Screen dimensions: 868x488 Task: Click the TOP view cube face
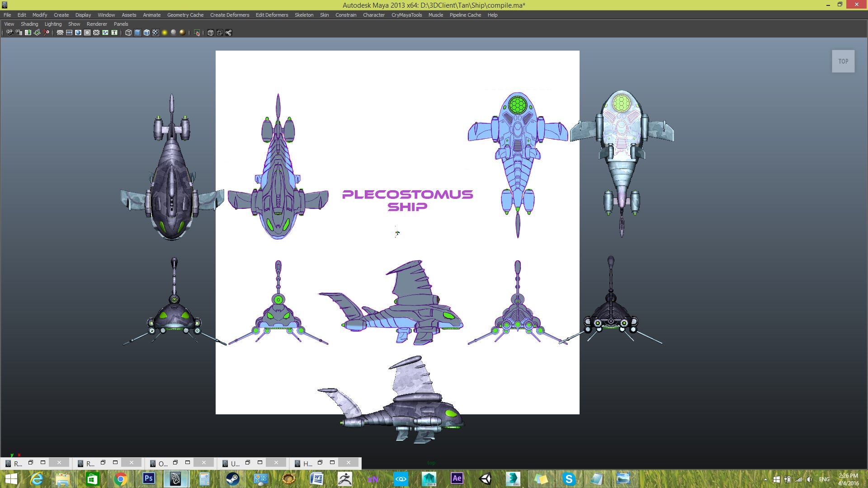[x=843, y=61]
